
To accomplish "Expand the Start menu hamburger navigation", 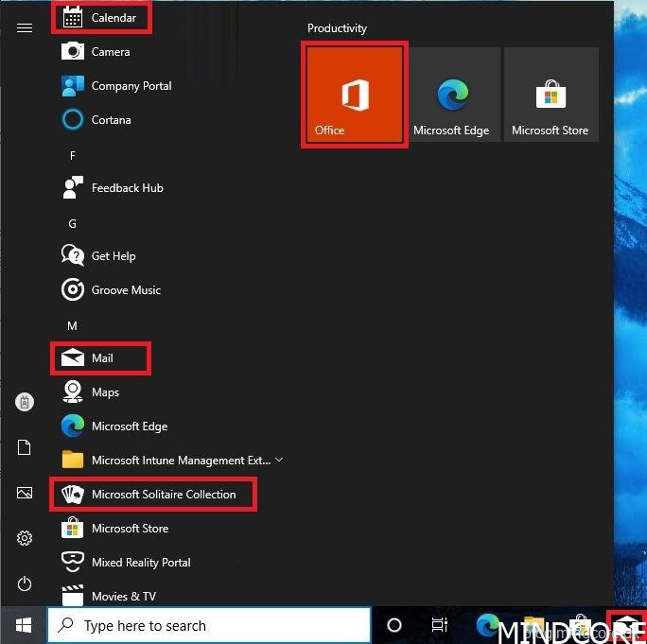I will pos(25,27).
